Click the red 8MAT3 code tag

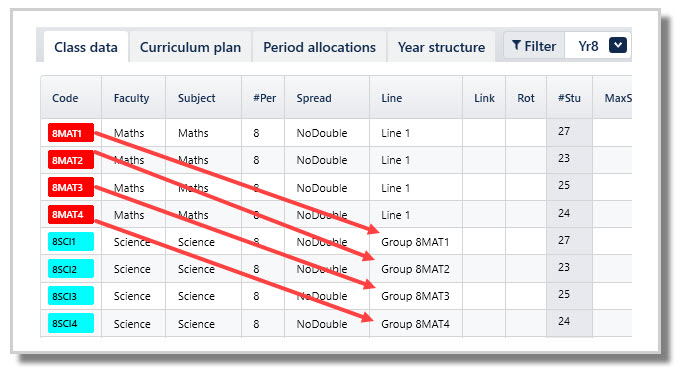[71, 188]
